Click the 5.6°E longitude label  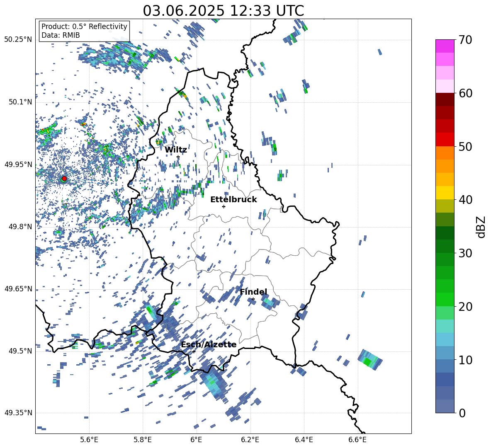tap(89, 440)
